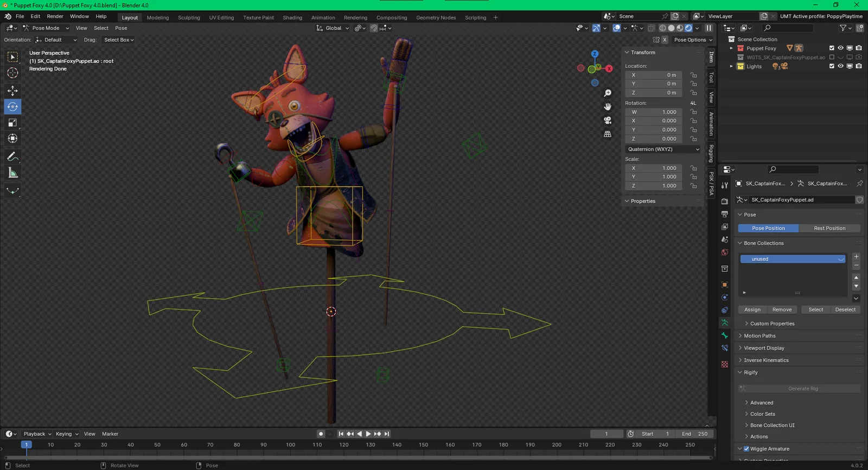Open the Render menu
The image size is (868, 470).
click(55, 16)
